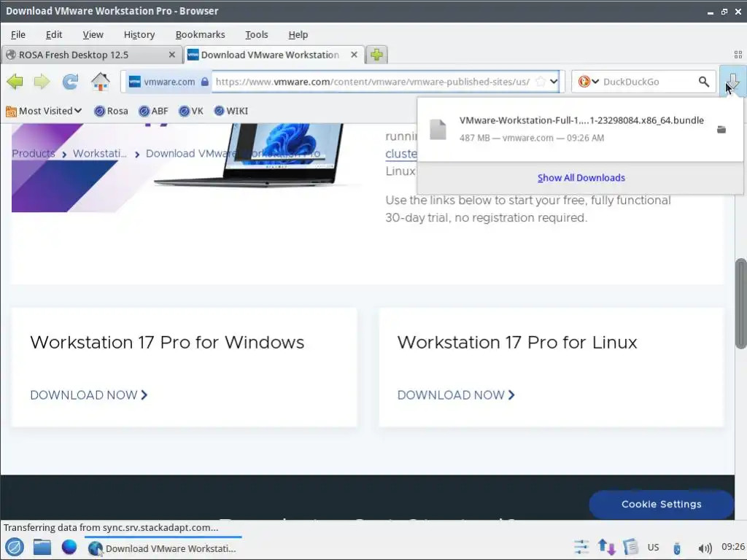Follow the Products breadcrumb link
This screenshot has height=560, width=747.
34,153
